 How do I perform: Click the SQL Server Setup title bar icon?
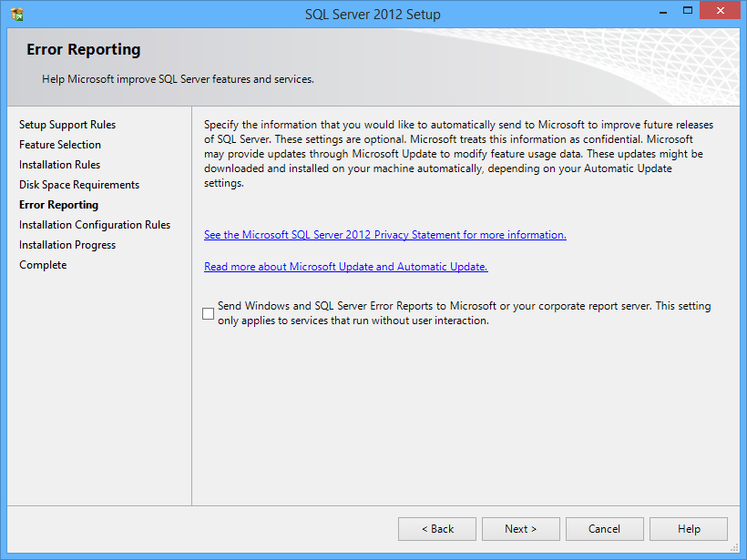17,15
